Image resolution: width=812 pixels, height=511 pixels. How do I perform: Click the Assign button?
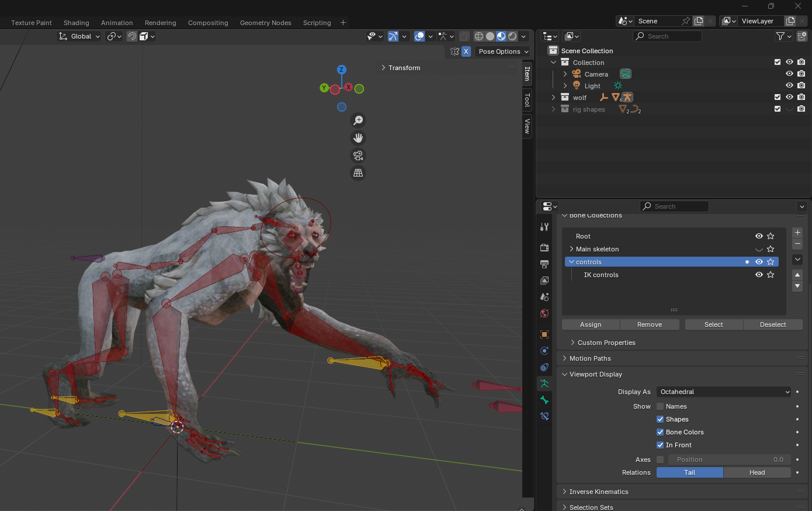point(591,324)
